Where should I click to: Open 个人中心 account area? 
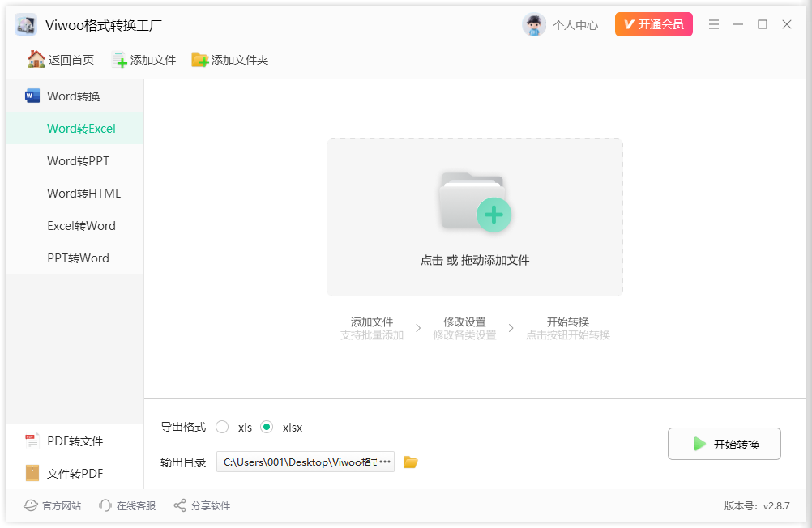pos(561,24)
